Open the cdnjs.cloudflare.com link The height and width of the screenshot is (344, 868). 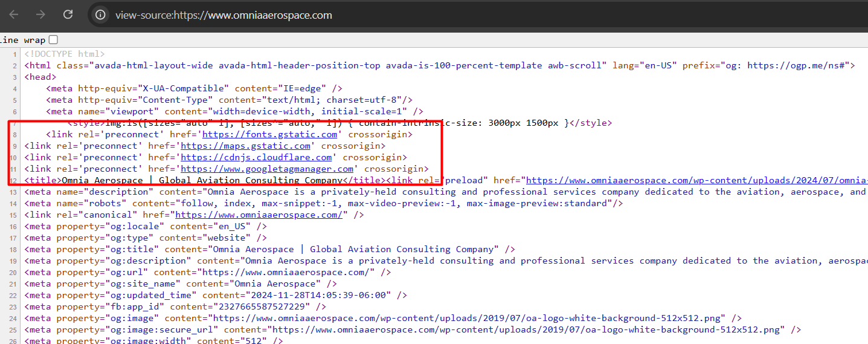coord(256,157)
